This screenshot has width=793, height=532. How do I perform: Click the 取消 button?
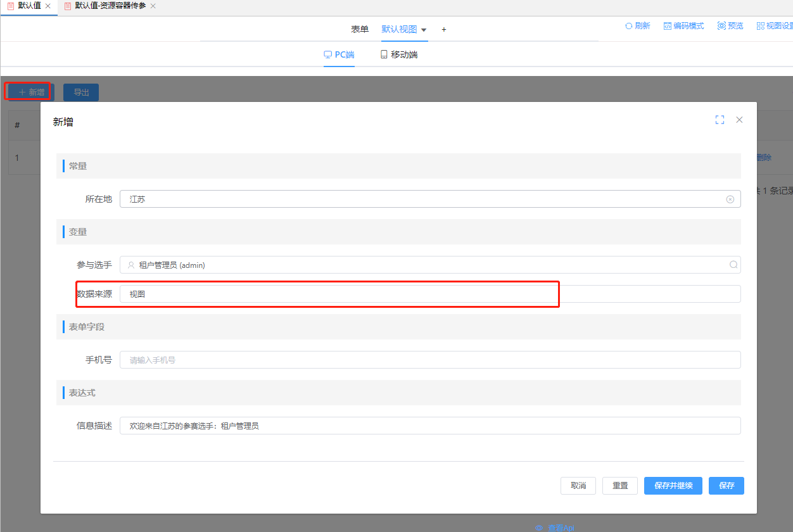tap(578, 486)
